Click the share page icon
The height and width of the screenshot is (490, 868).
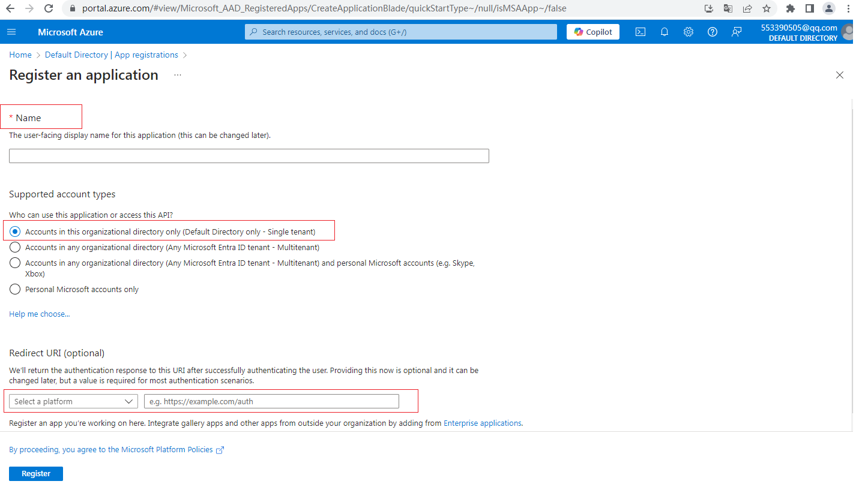(x=747, y=8)
